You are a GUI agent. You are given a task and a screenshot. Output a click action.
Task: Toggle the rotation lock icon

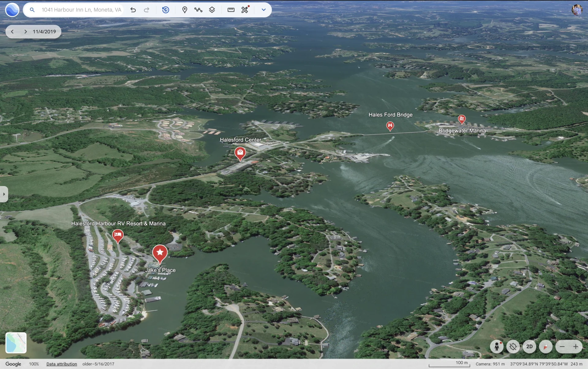coord(513,347)
